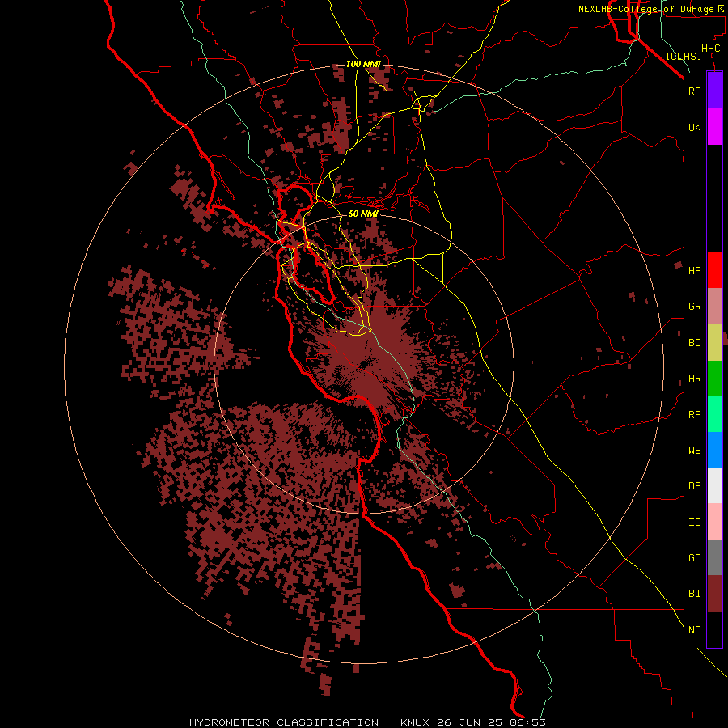The width and height of the screenshot is (728, 728).
Task: Select the light pink IC swatch
Action: [714, 522]
